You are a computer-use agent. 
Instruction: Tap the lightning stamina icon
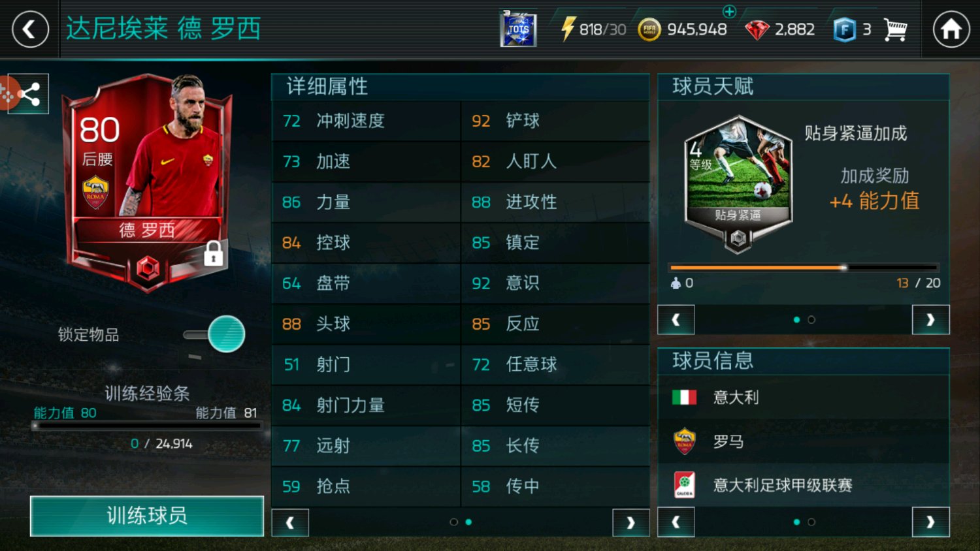[x=568, y=29]
